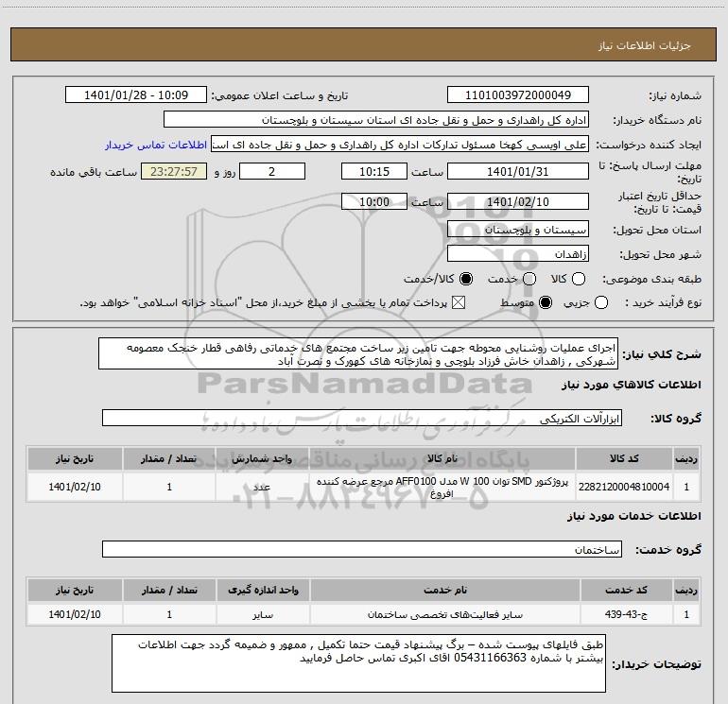Screen dimensions: 728x704
Task: Click the توضیحات خریدار notes text area
Action: pyautogui.click(x=359, y=663)
